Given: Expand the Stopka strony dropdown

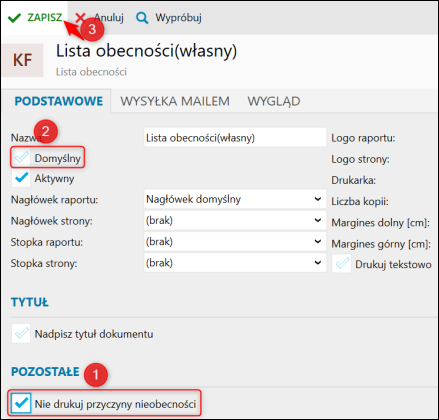Looking at the screenshot, I should pos(235,263).
